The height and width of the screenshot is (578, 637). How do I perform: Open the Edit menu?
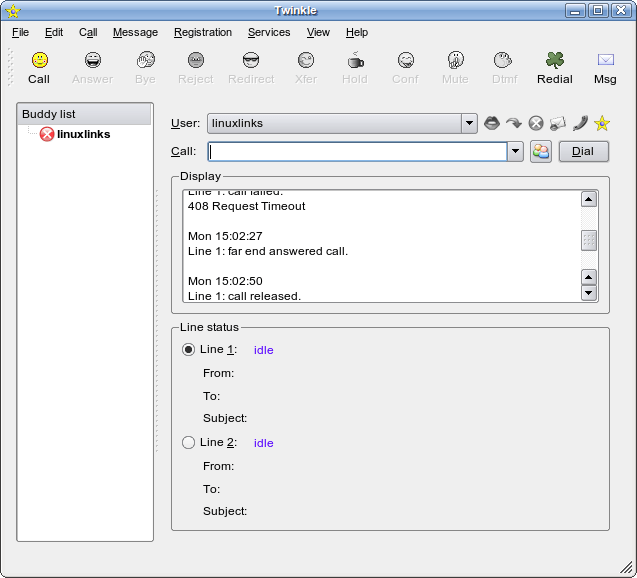pyautogui.click(x=54, y=32)
